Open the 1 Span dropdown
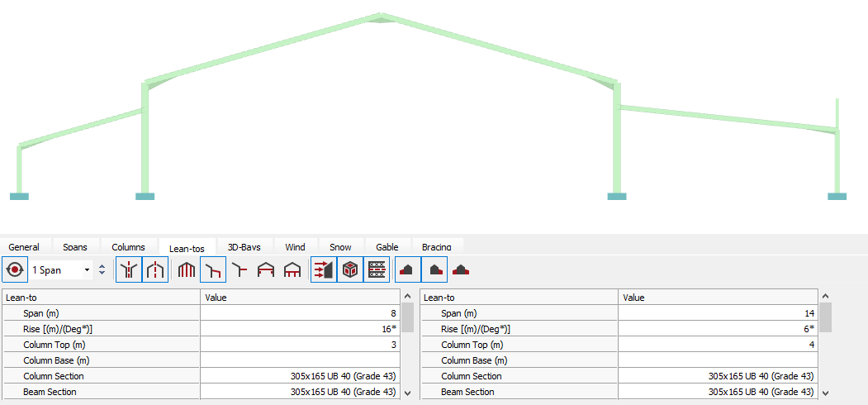 click(x=61, y=270)
